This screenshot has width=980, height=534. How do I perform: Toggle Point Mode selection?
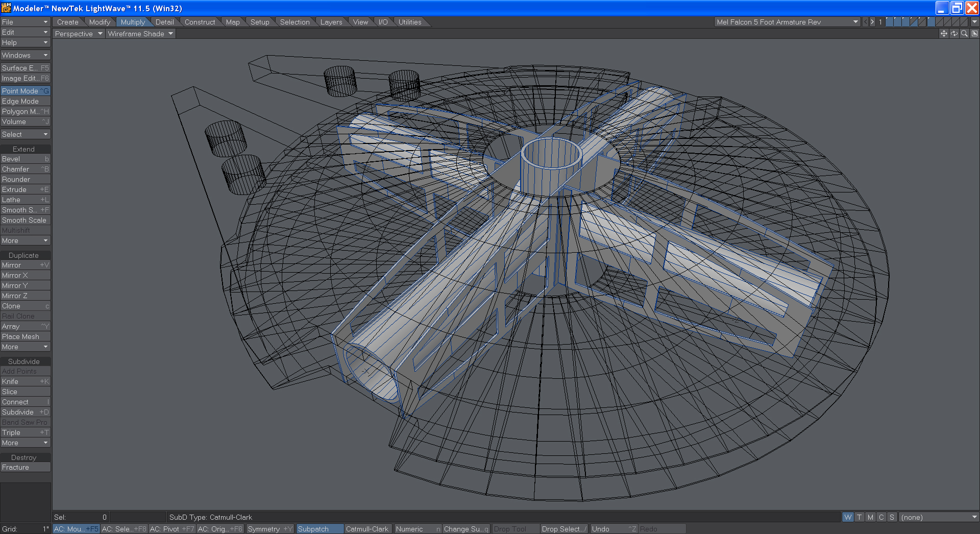(25, 91)
